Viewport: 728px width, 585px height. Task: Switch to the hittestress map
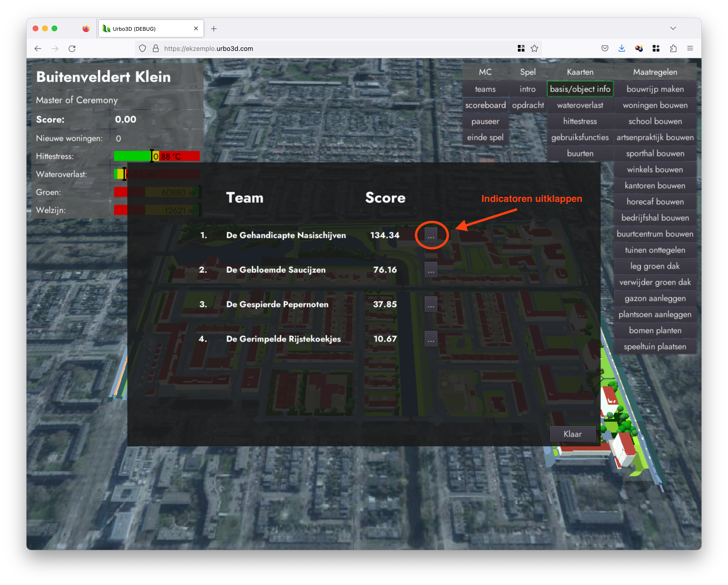coord(580,122)
